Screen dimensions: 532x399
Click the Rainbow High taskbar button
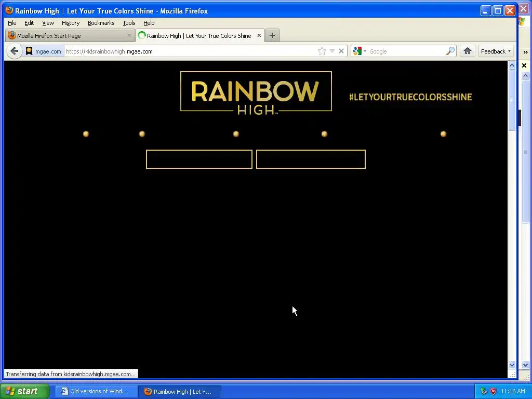[x=180, y=392]
